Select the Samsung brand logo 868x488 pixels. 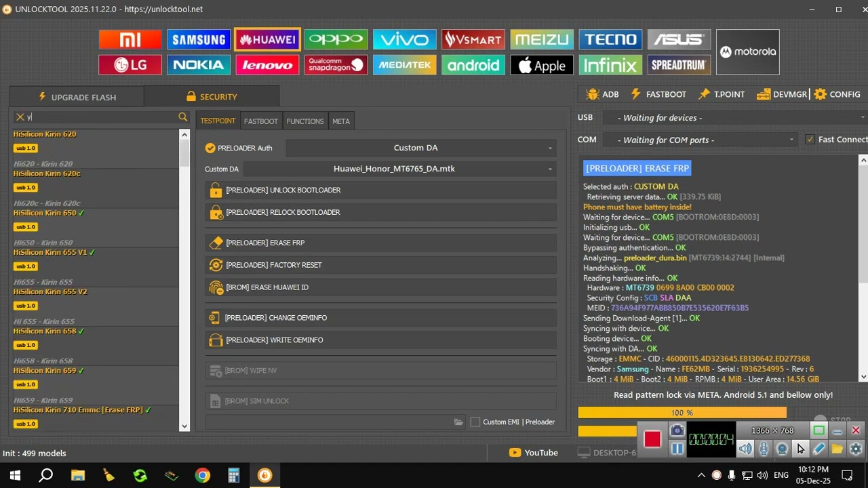(x=199, y=39)
